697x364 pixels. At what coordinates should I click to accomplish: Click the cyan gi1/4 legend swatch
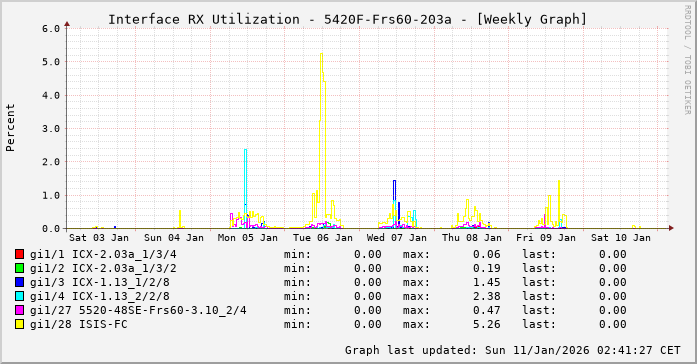19,296
